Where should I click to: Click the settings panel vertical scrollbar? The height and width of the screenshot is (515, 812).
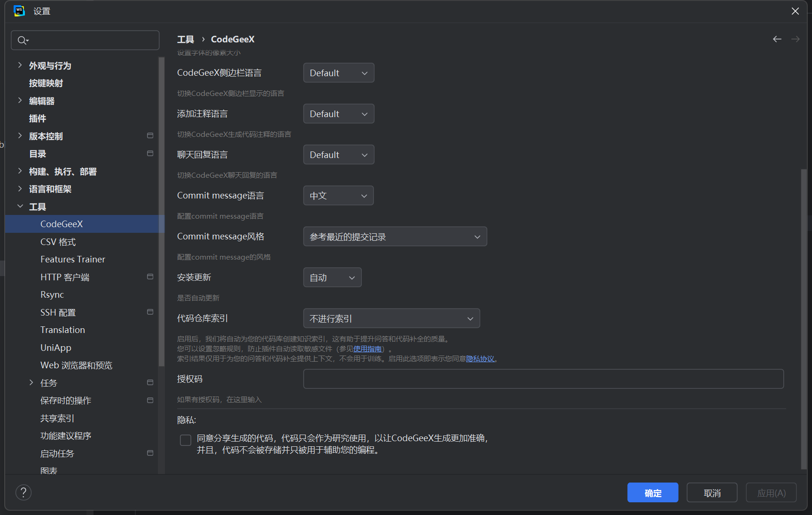(804, 319)
